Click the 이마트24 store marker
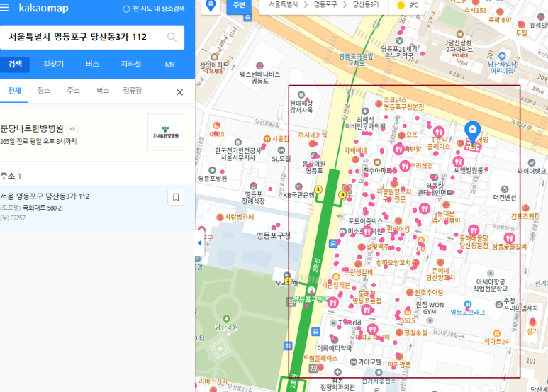This screenshot has width=548, height=392. [496, 333]
